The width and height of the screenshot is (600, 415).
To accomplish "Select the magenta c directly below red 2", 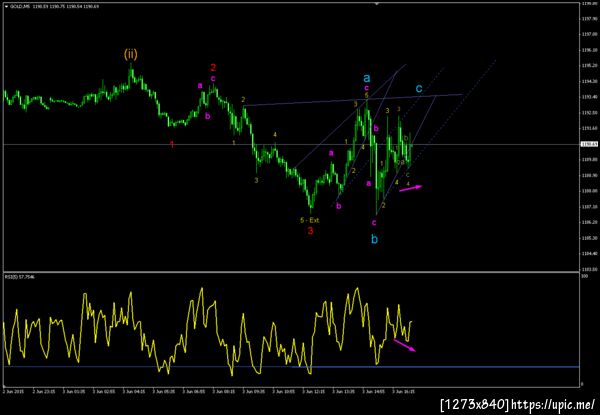I will [x=213, y=79].
